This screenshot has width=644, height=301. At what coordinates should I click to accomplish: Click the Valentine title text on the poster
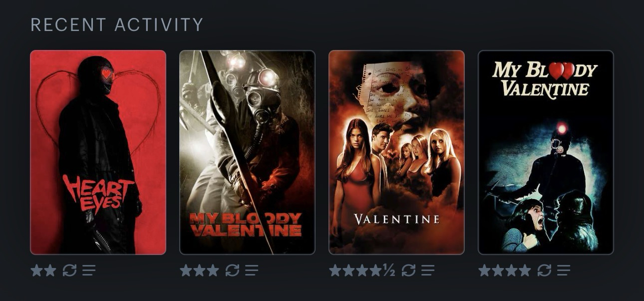point(397,219)
